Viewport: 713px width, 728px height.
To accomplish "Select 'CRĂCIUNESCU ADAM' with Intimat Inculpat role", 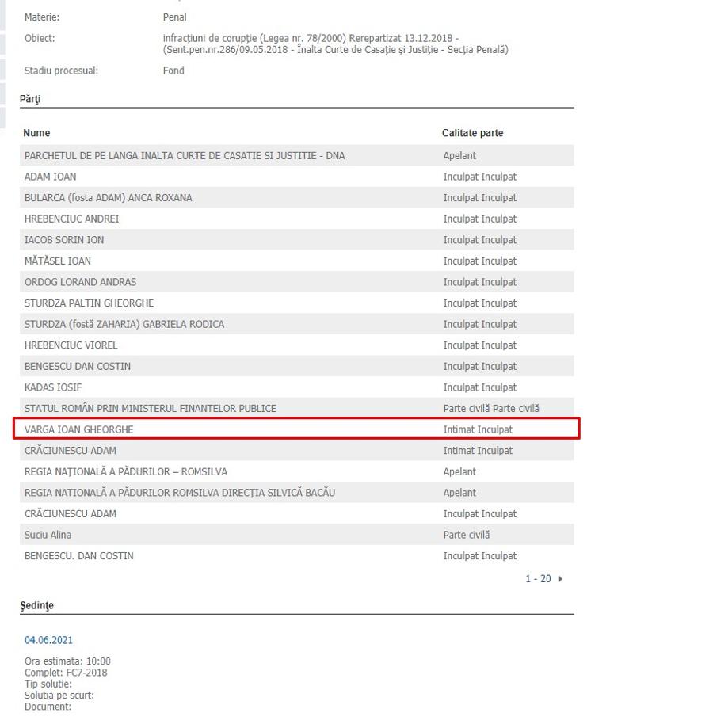I will click(296, 451).
